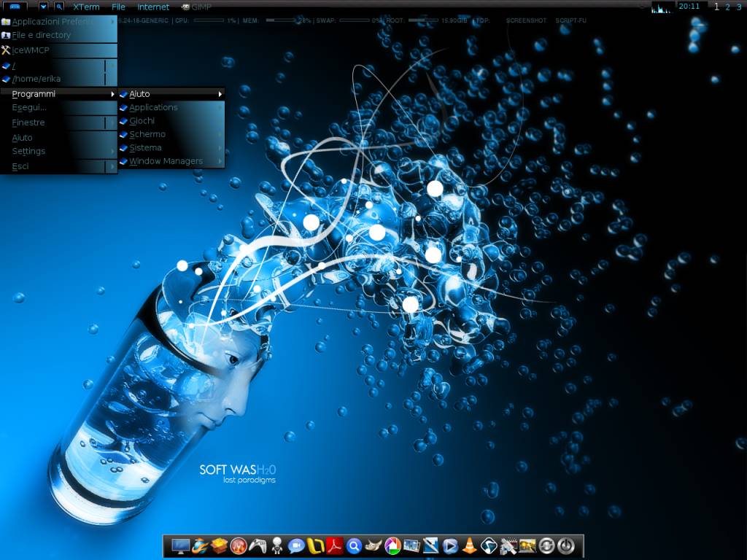Switch to workspace 2
This screenshot has width=747, height=560.
point(727,7)
